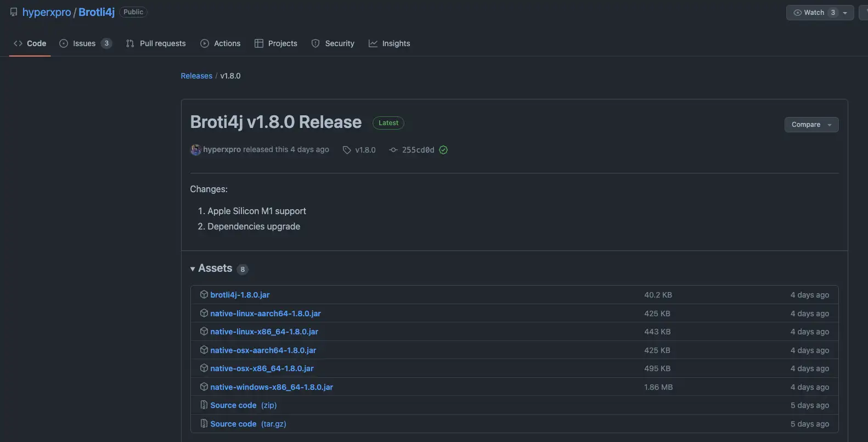Click Dependencies upgrade list item

[x=253, y=226]
